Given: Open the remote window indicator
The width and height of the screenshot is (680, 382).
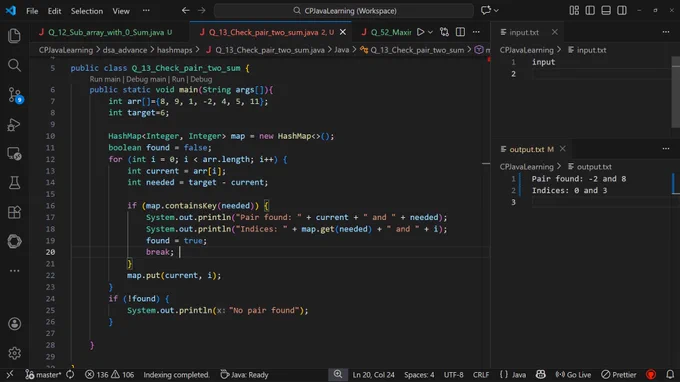Looking at the screenshot, I should (10, 375).
